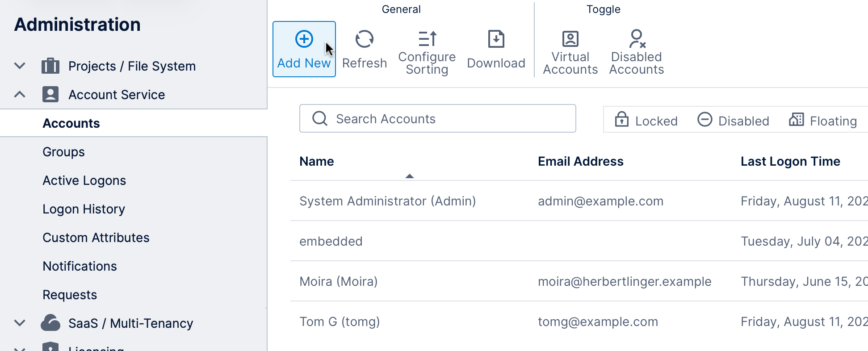The width and height of the screenshot is (868, 351).
Task: Sort by the Name column header
Action: click(316, 161)
